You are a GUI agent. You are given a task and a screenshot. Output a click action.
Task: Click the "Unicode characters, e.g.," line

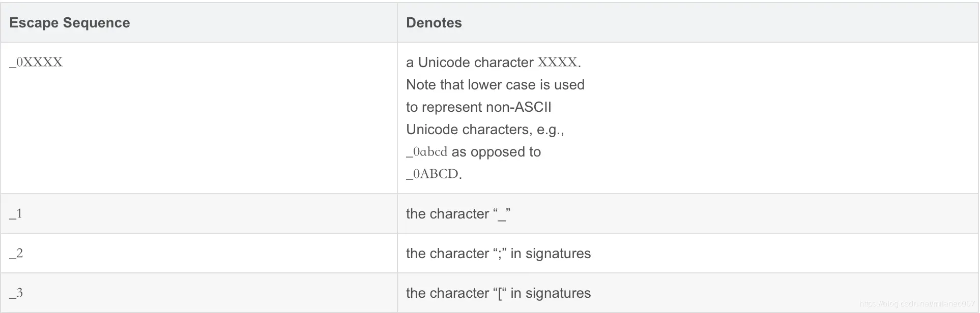485,130
